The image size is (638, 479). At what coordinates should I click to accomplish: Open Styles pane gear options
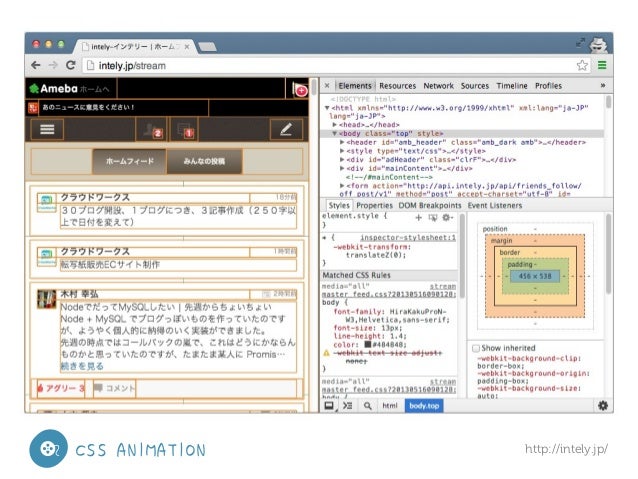[447, 218]
